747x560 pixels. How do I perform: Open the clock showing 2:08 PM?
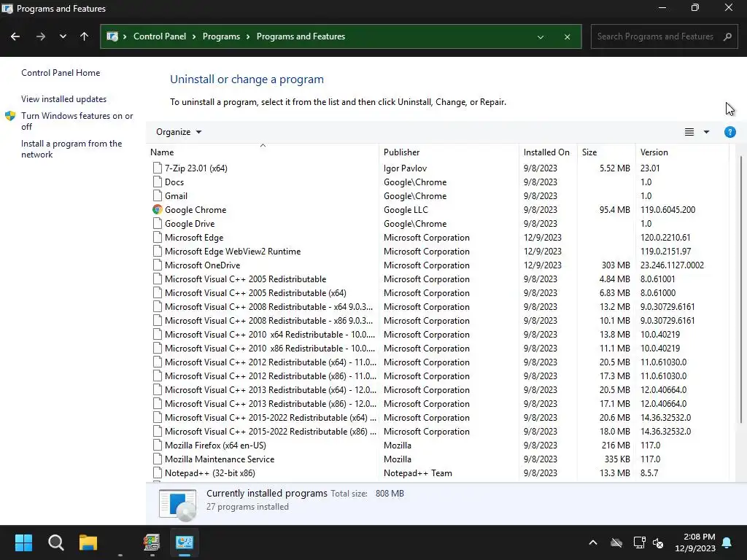[x=695, y=542]
